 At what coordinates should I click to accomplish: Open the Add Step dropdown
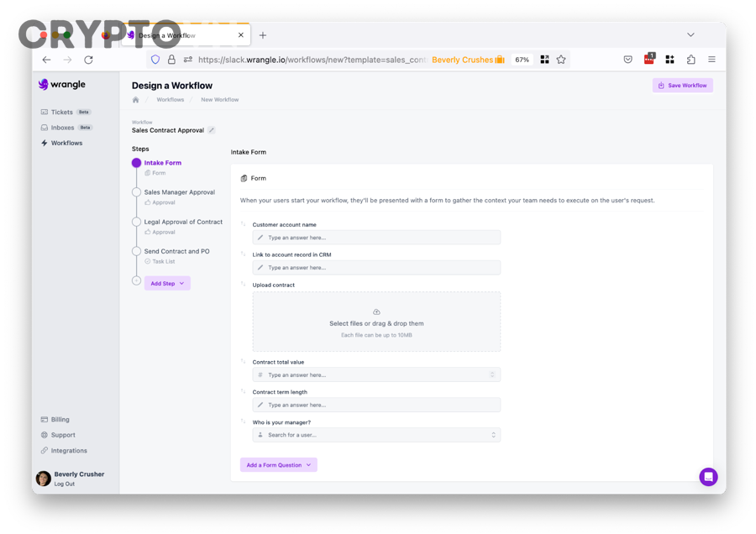[167, 284]
